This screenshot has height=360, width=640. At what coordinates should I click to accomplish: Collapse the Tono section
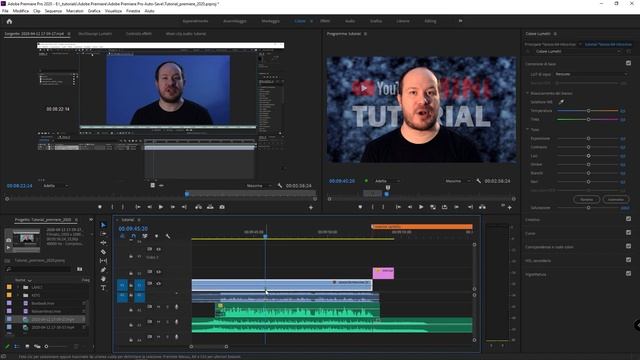click(x=527, y=129)
